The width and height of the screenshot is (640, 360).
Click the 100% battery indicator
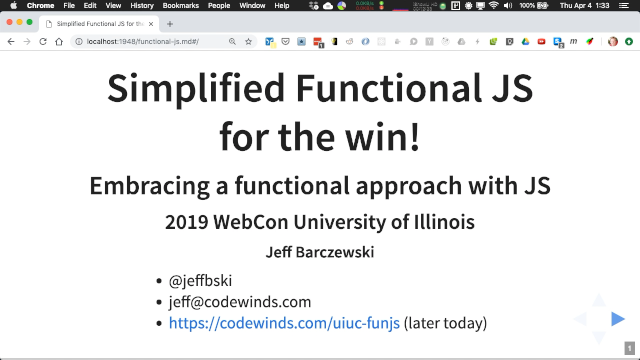(x=534, y=5)
